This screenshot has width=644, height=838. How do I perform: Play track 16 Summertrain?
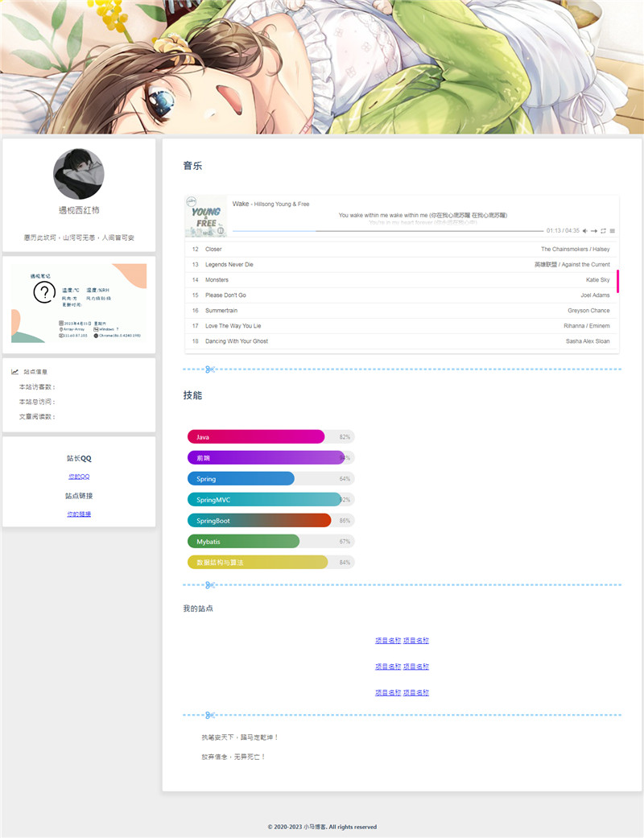(x=401, y=311)
